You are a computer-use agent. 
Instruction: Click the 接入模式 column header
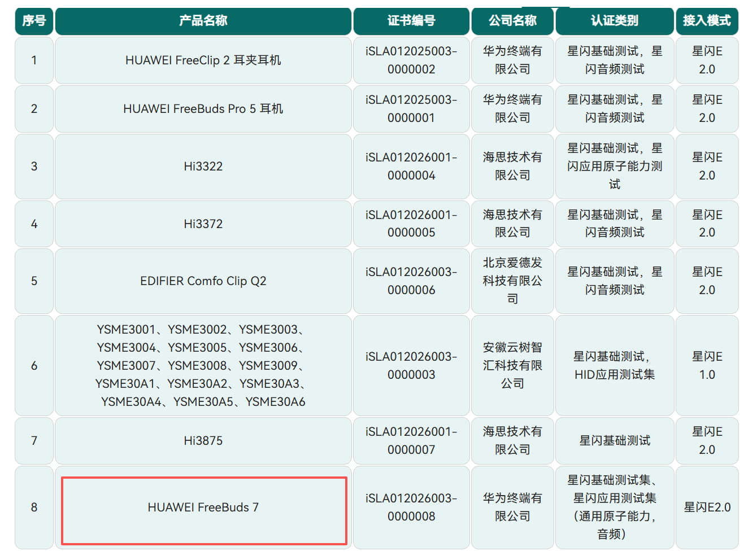pos(707,21)
